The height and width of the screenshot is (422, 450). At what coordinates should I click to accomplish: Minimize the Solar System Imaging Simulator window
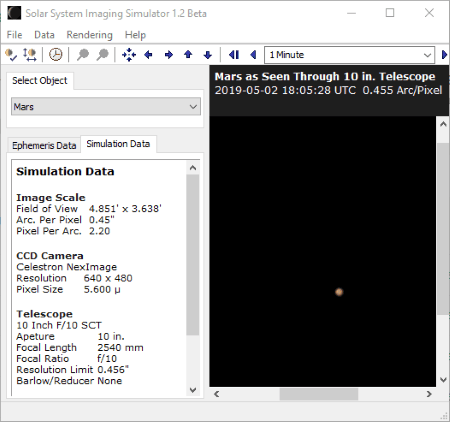(351, 13)
